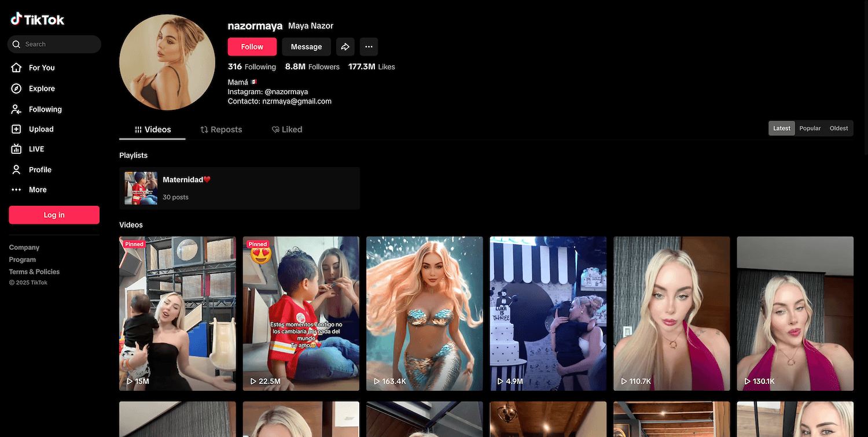Open the LIVE section
Screen dimensions: 868x437
[x=36, y=149]
